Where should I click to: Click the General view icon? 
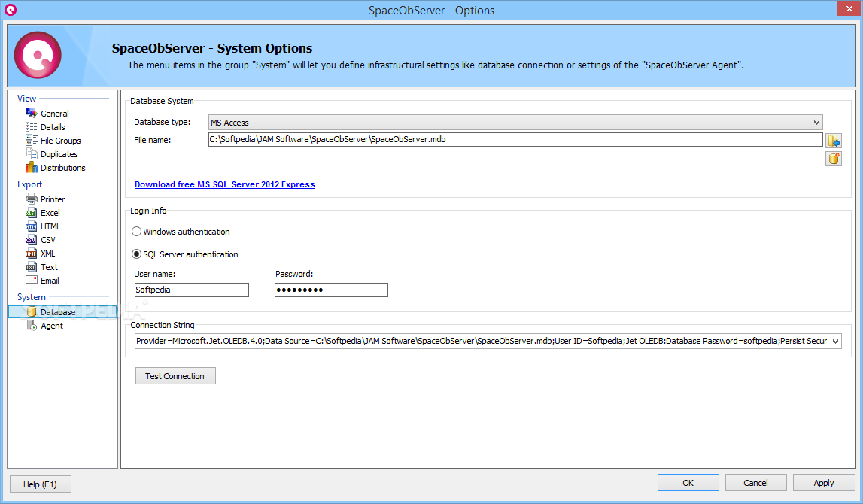click(32, 114)
